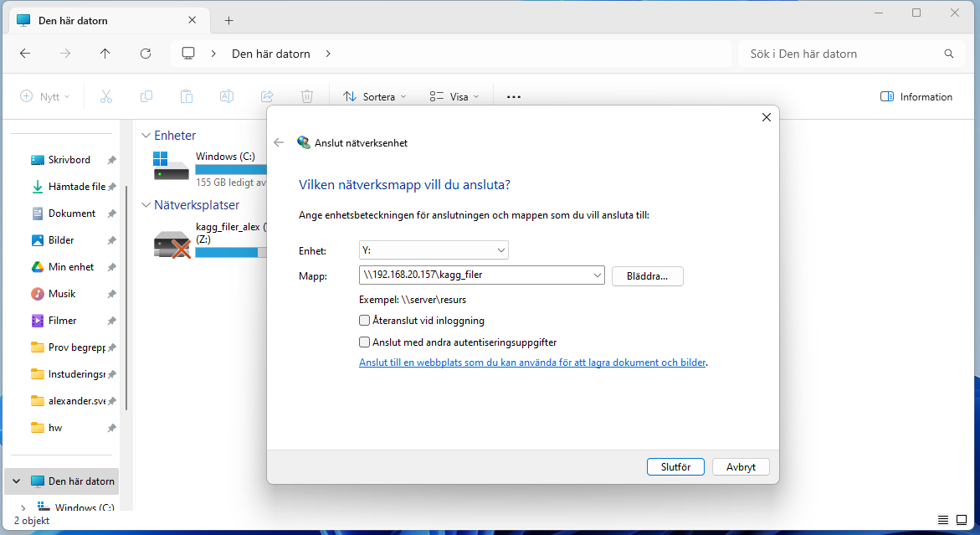Expand the Mapp folder path dropdown arrow
980x535 pixels.
[597, 275]
